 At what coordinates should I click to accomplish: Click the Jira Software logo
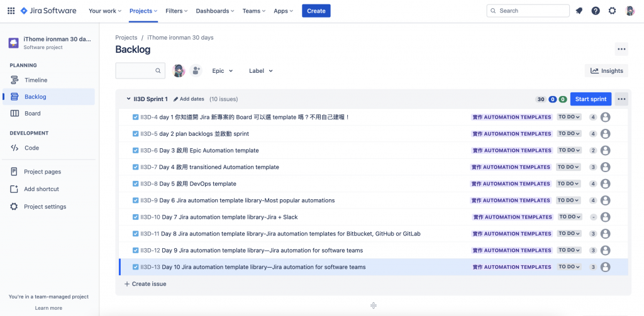coord(48,11)
